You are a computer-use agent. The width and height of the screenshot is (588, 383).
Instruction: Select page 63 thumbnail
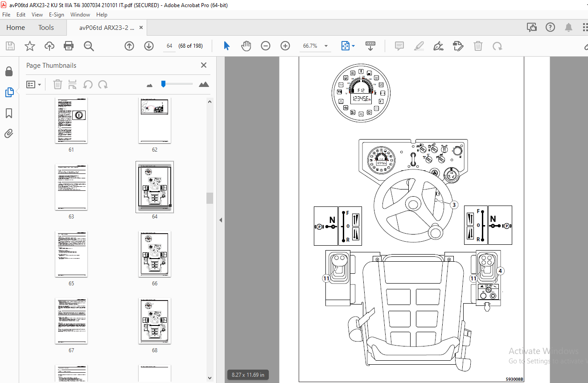click(71, 187)
